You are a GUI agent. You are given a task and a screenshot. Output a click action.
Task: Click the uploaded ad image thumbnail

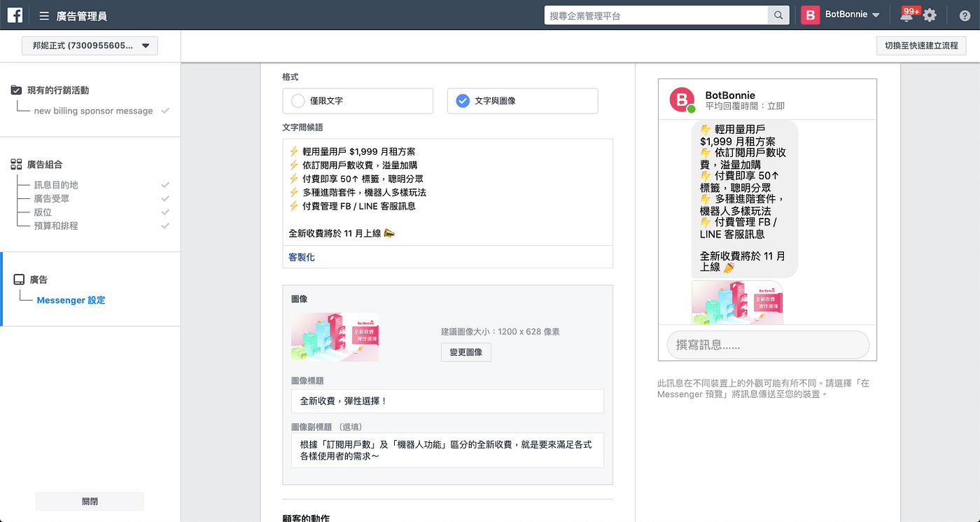click(x=335, y=337)
